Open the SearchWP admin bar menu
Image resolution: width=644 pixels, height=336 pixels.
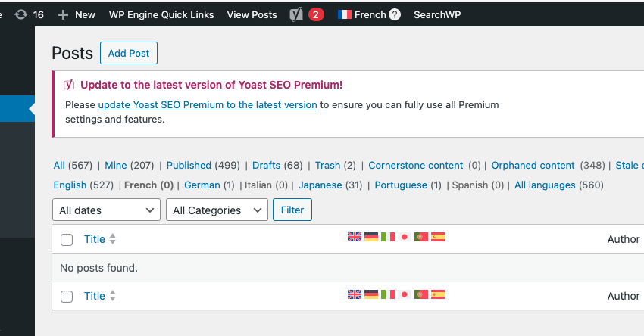(436, 14)
